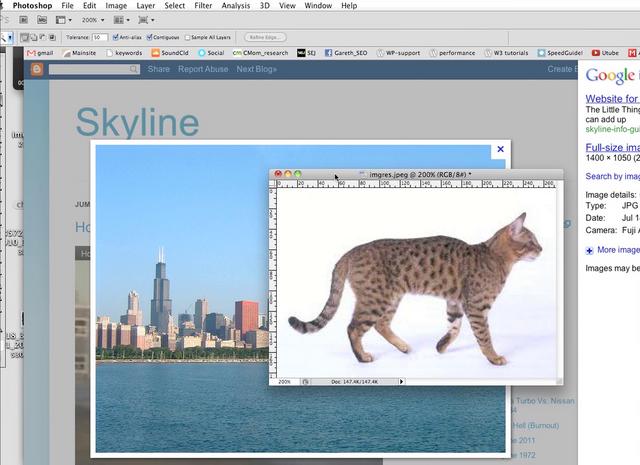Open the WP-support bookmark
The image size is (640, 465).
(x=398, y=53)
